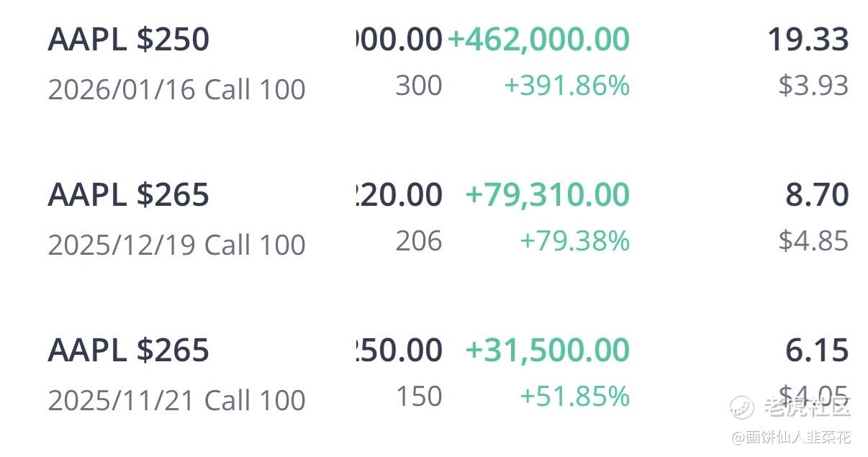Select the +79.38% gain percentage
Viewport: 868px width, 457px height.
pos(574,241)
